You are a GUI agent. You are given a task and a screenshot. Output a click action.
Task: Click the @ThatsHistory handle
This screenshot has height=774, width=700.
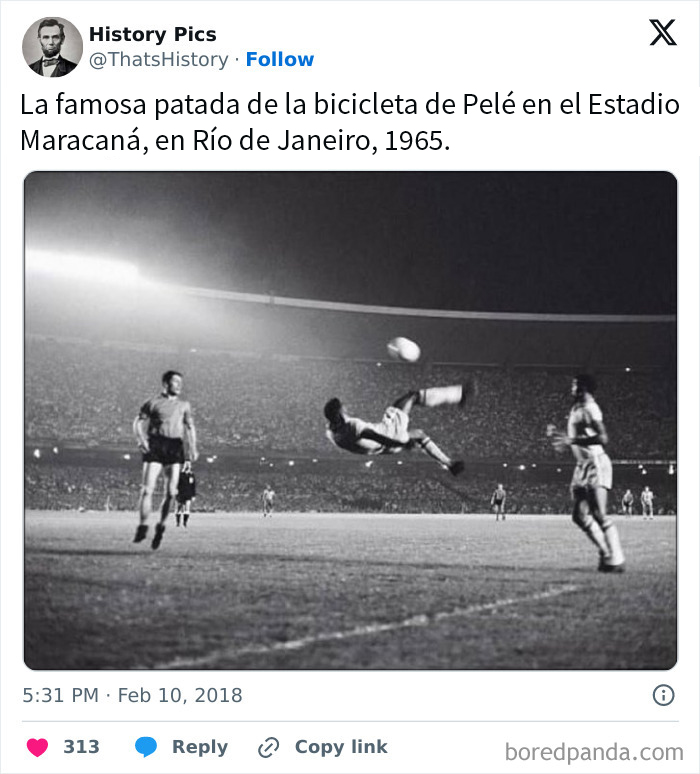click(x=158, y=60)
